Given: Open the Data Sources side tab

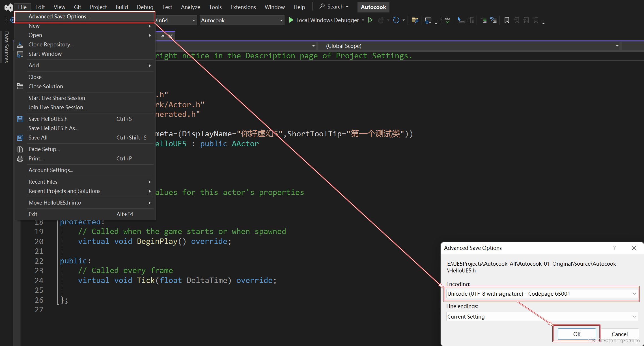Looking at the screenshot, I should 6,47.
